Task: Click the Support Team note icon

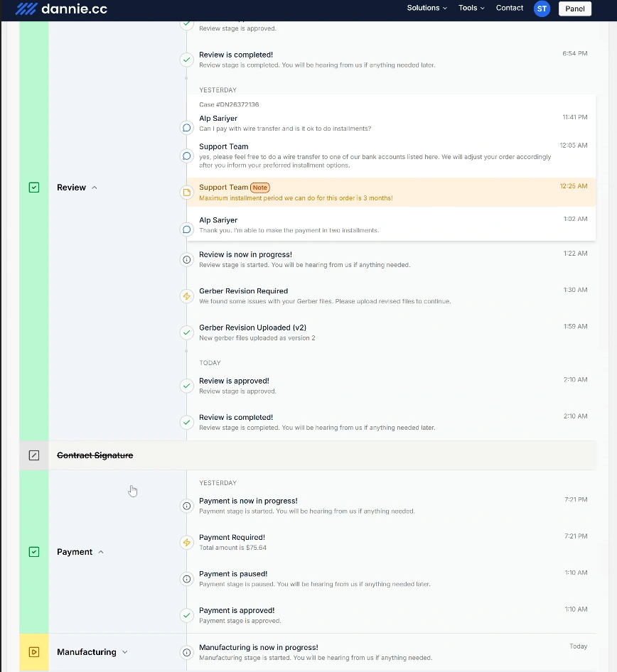Action: 187,193
